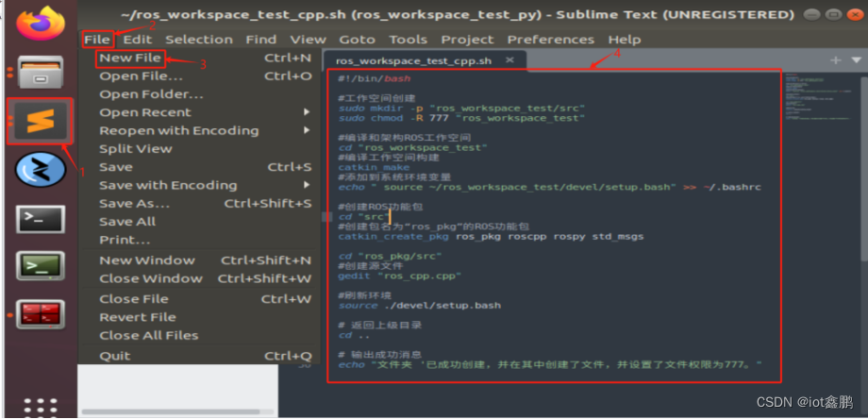Expand Reopen with Encoding submenu

pos(199,131)
